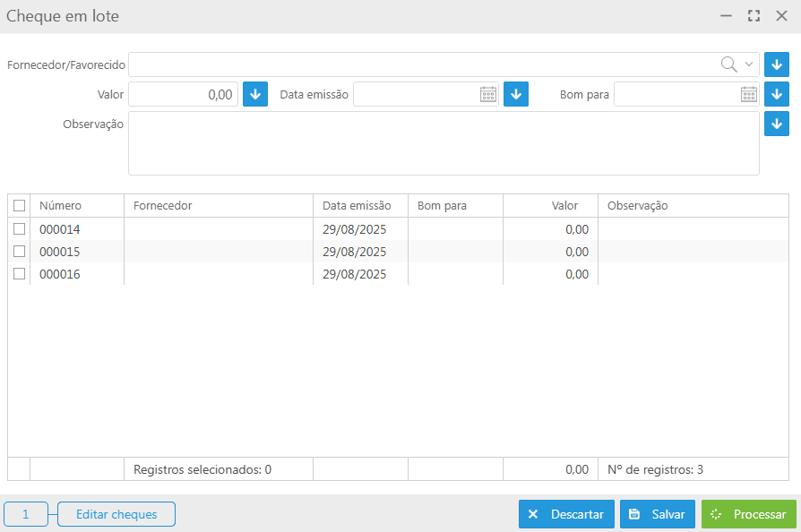Click the Valor column header
The width and height of the screenshot is (801, 532).
point(564,206)
